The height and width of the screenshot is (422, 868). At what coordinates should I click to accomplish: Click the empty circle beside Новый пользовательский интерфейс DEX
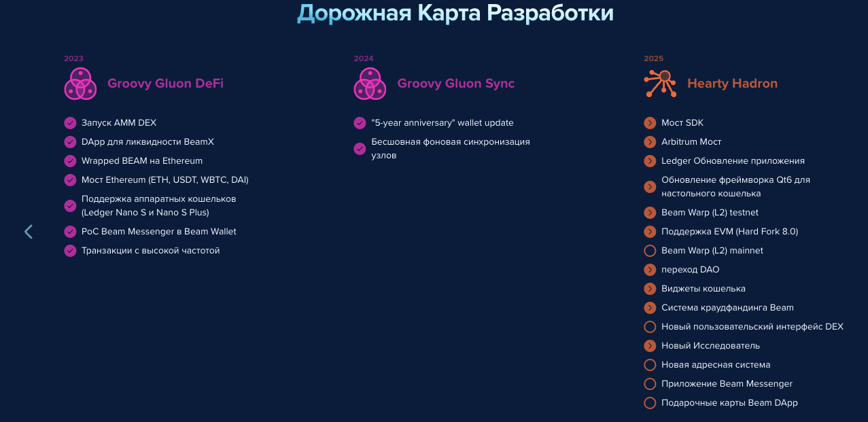click(x=650, y=327)
